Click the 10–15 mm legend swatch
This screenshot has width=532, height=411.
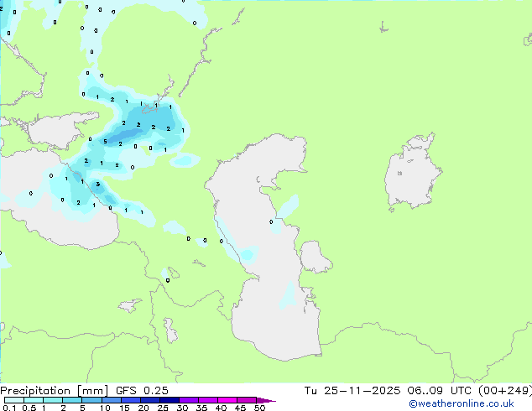(x=112, y=400)
